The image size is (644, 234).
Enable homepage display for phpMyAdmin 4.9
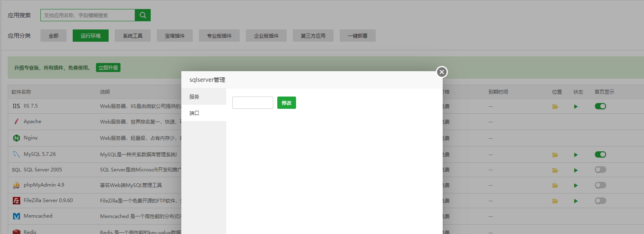click(600, 185)
